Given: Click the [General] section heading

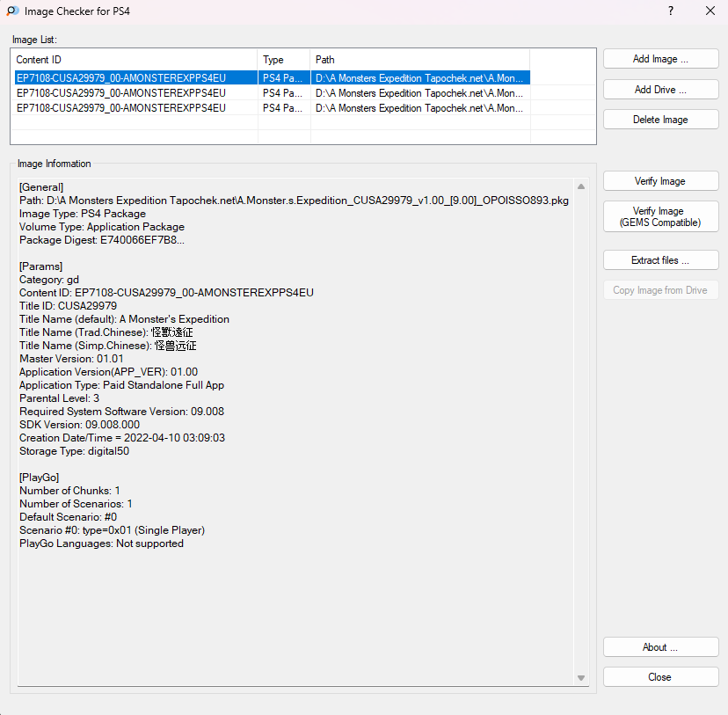Looking at the screenshot, I should (x=41, y=187).
